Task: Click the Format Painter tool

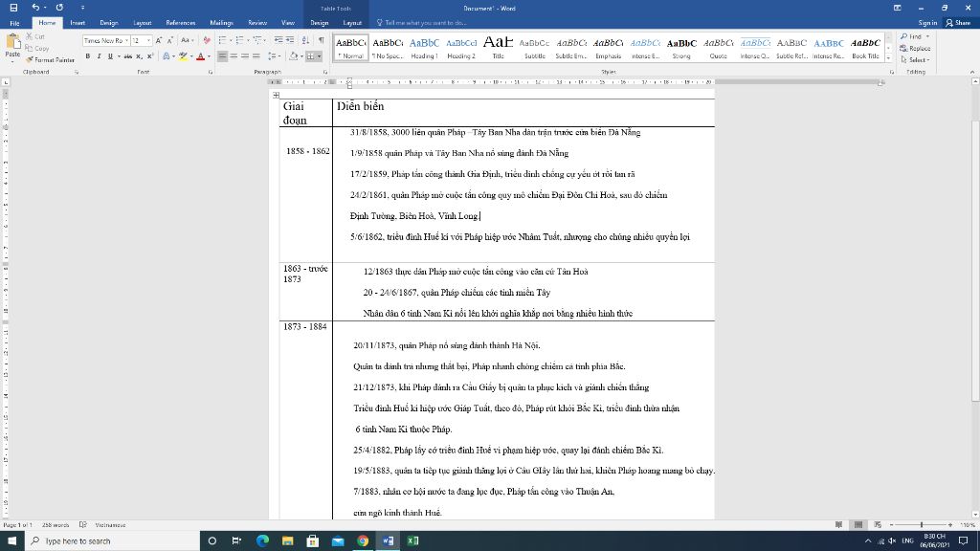Action: click(x=52, y=59)
